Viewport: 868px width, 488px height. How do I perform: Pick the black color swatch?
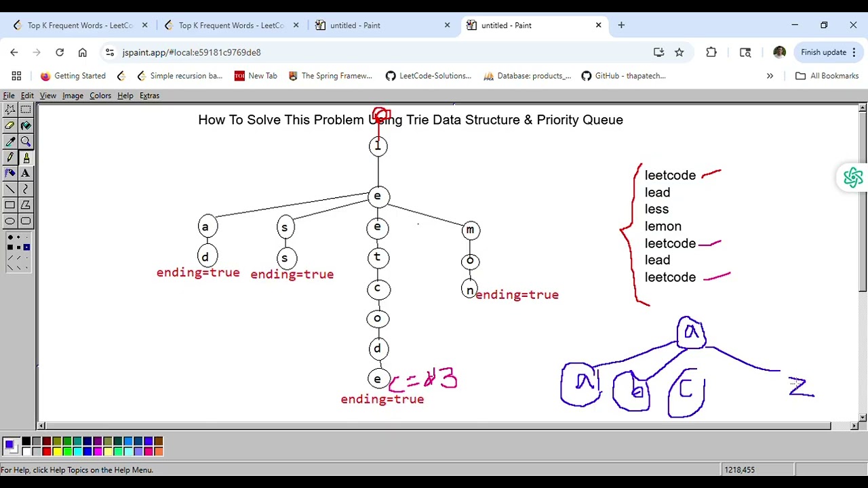tap(26, 441)
